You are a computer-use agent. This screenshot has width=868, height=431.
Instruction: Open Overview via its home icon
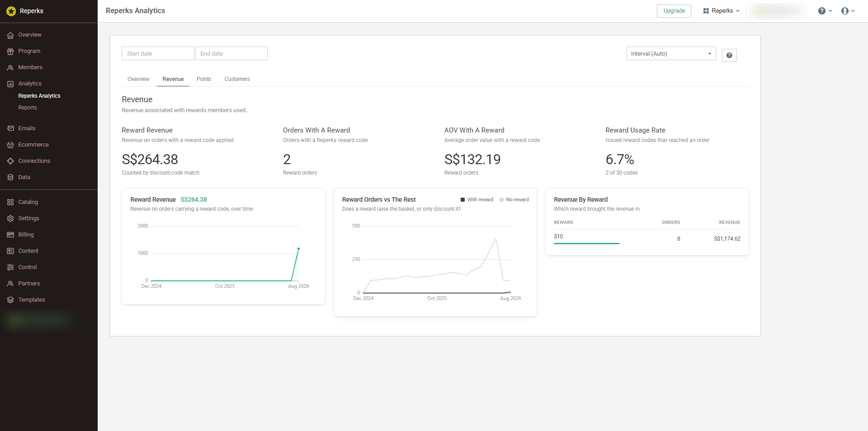pos(10,35)
